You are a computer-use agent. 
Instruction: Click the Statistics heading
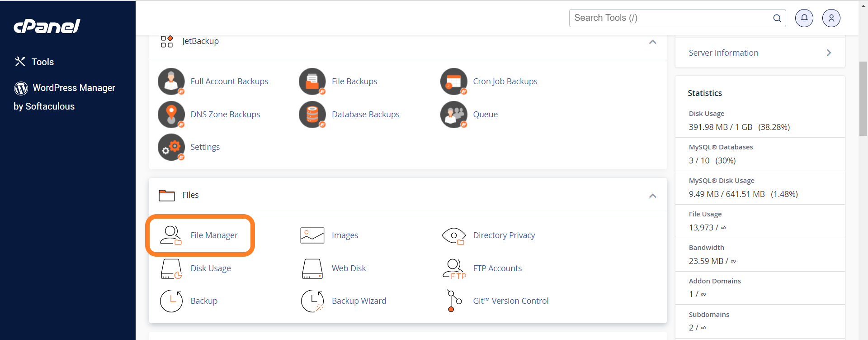tap(705, 93)
